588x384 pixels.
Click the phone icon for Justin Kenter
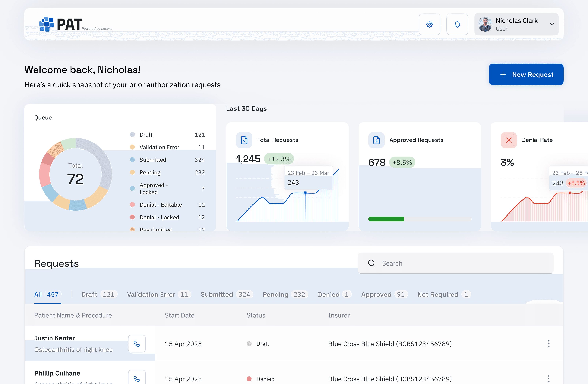pos(137,343)
